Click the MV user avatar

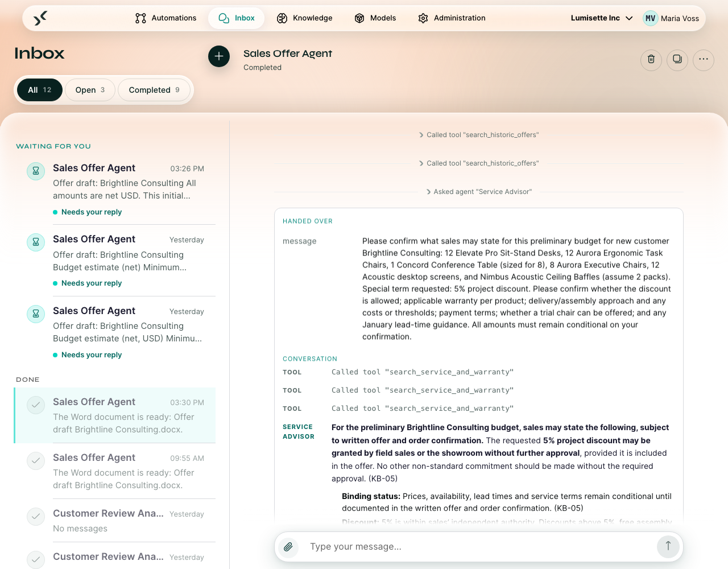tap(650, 18)
